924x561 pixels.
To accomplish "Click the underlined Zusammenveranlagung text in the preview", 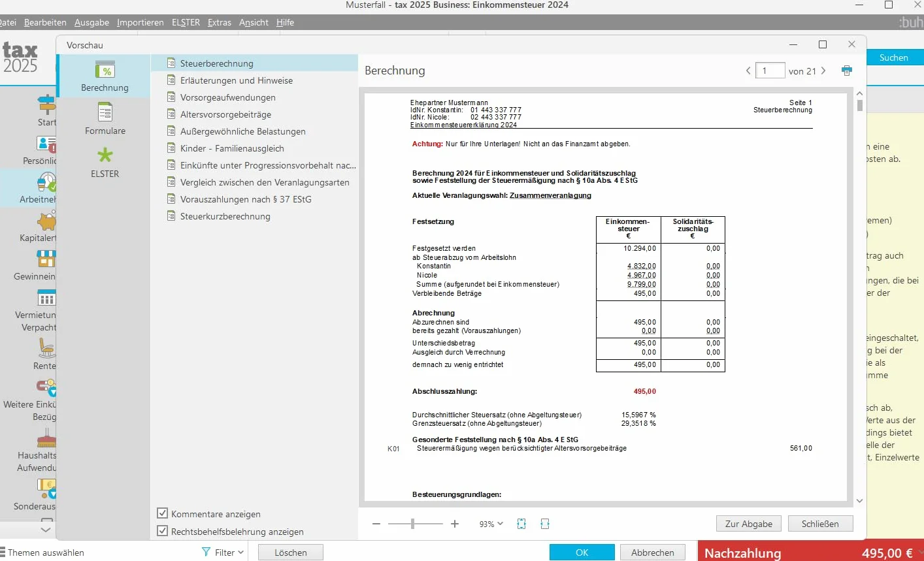I will 550,195.
